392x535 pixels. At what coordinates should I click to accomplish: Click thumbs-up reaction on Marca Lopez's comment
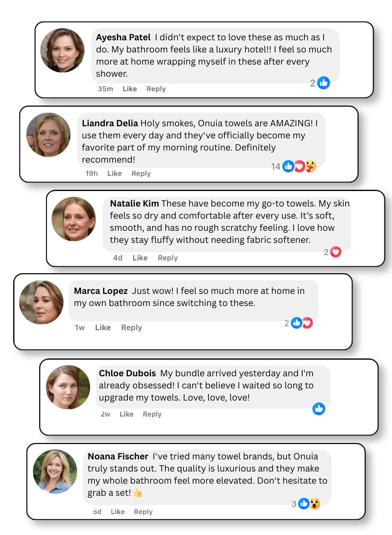pyautogui.click(x=296, y=323)
